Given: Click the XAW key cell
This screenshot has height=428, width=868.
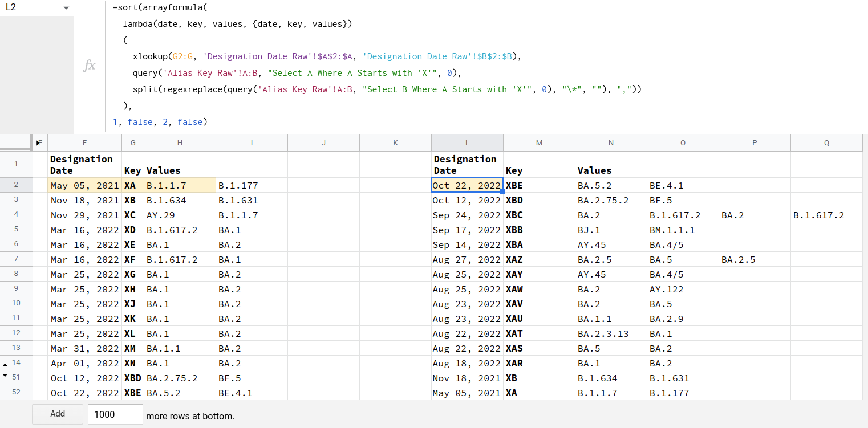Looking at the screenshot, I should coord(539,289).
